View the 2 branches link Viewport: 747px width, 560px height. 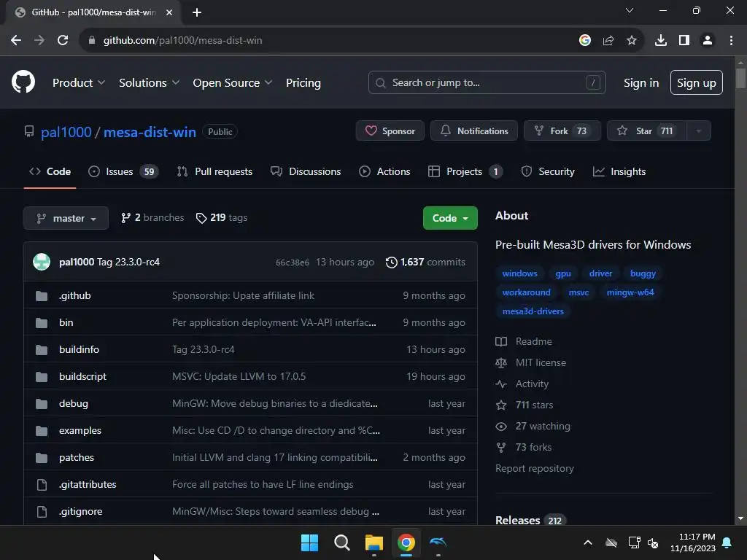tap(152, 217)
